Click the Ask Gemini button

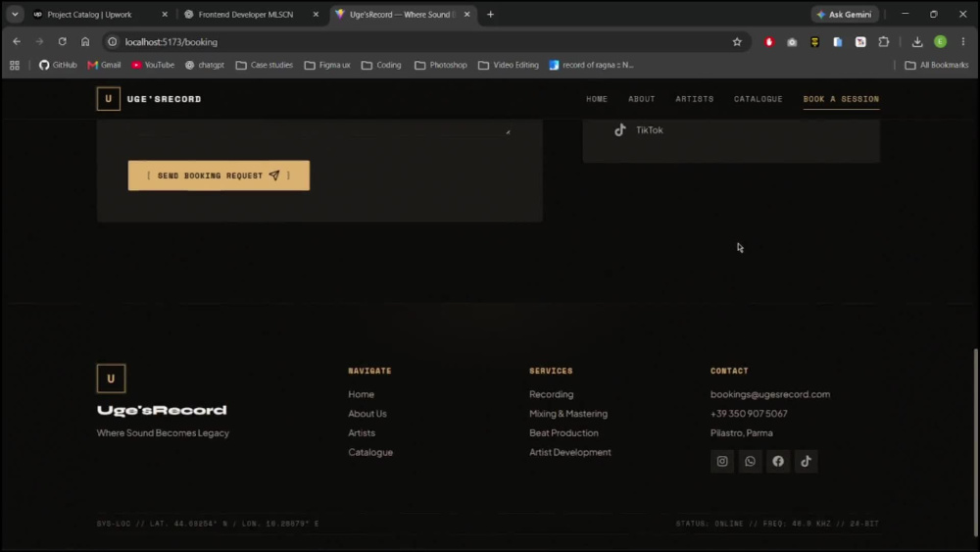pyautogui.click(x=845, y=15)
